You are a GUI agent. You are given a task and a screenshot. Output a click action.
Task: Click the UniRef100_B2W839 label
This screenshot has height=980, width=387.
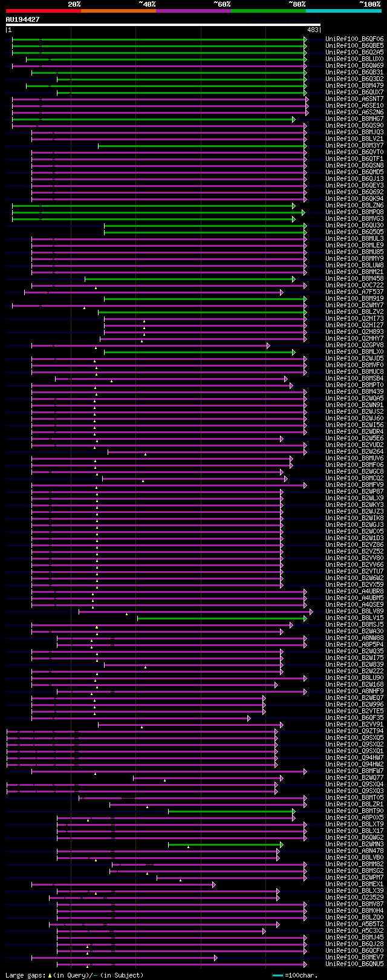(354, 664)
